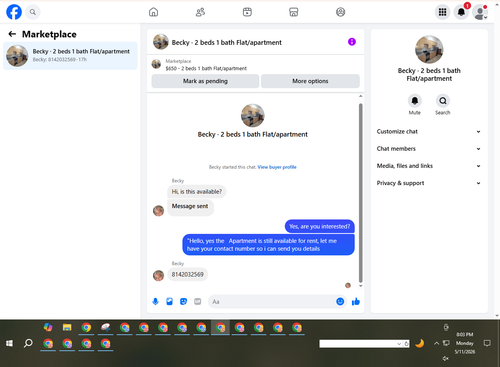500x367 pixels.
Task: Click the 8142032569 message bubble
Action: click(x=187, y=274)
